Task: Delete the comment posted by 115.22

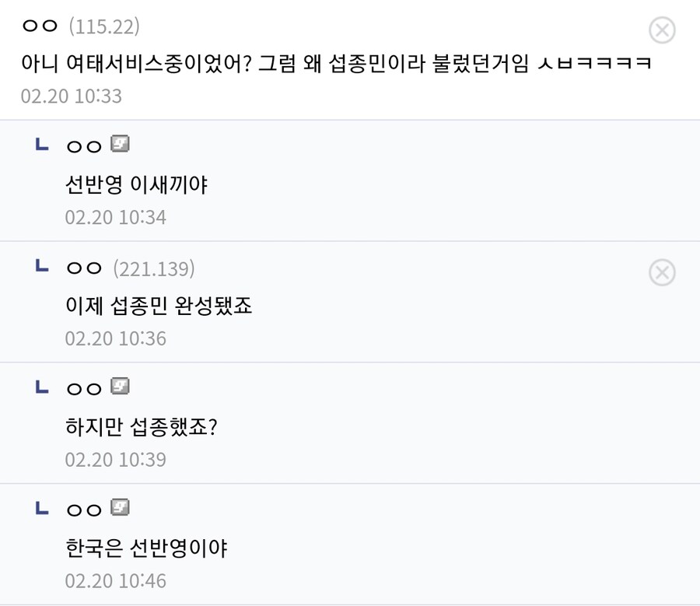Action: 662,30
